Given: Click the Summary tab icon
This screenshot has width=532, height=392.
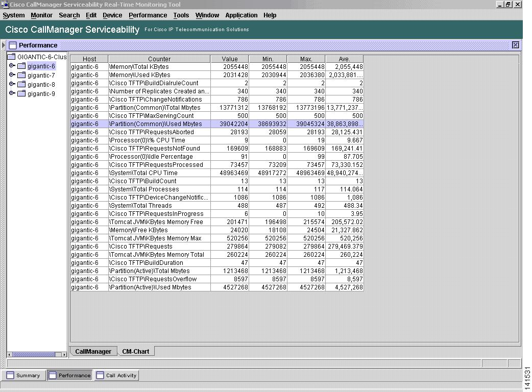Looking at the screenshot, I should [10, 375].
